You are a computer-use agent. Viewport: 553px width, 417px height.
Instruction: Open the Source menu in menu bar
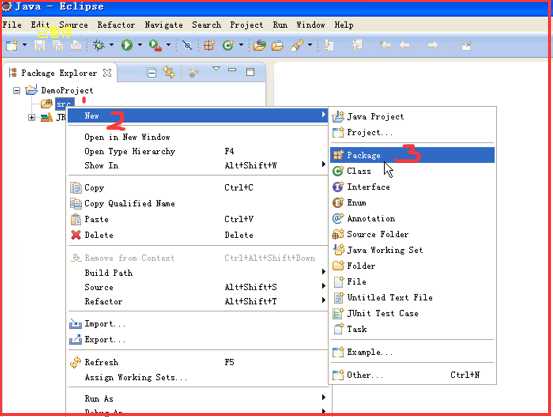(73, 25)
